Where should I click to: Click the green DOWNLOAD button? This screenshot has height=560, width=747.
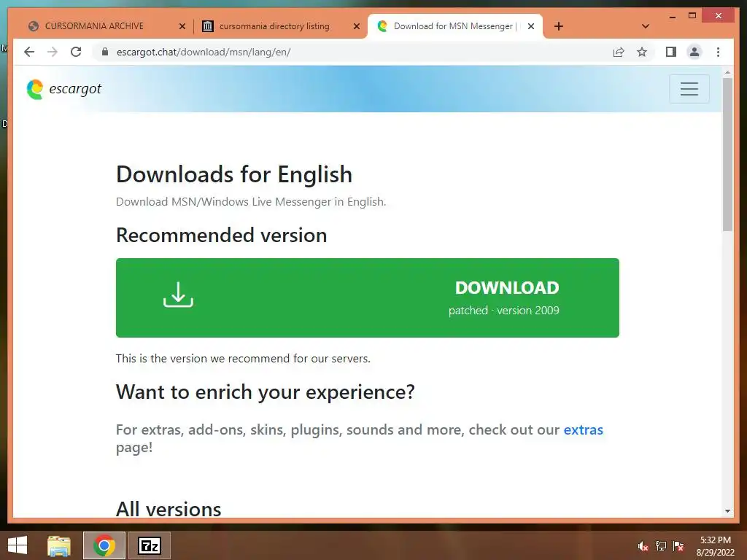(368, 297)
